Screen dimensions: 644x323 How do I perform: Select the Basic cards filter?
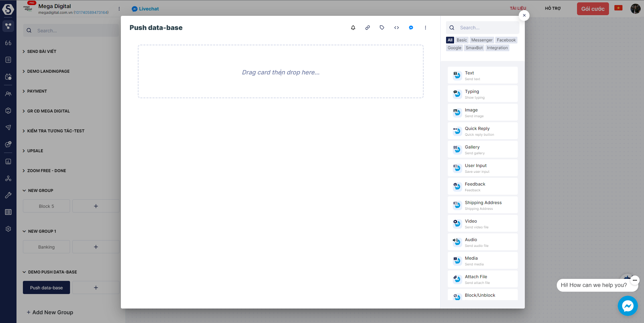[x=462, y=40]
